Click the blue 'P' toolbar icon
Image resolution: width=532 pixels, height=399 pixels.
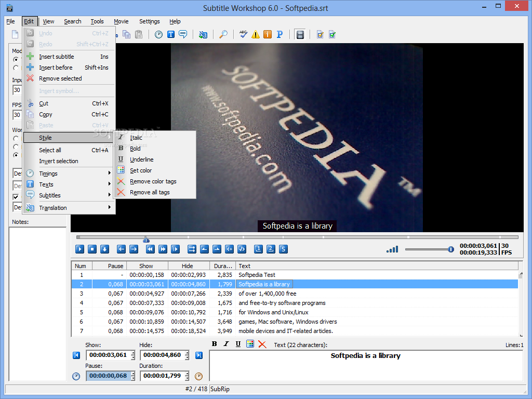[280, 34]
